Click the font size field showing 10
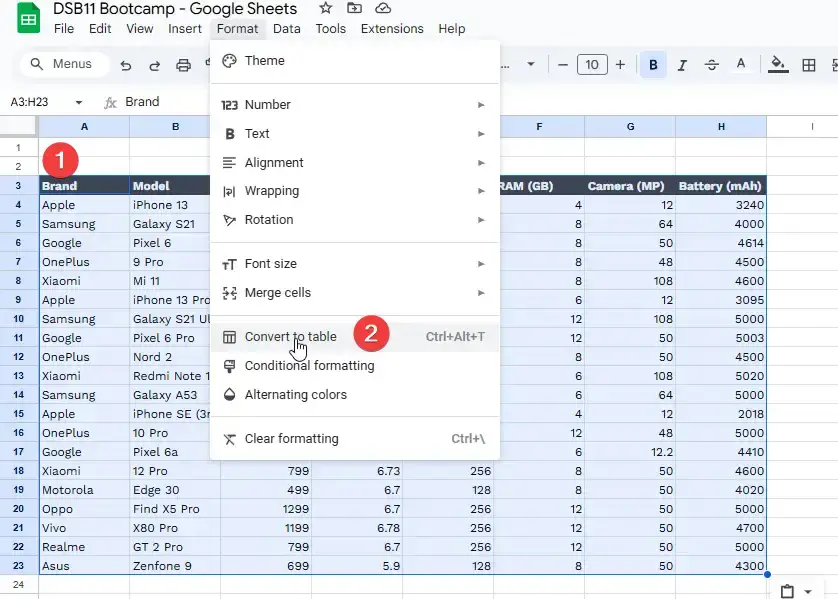Image resolution: width=838 pixels, height=599 pixels. [x=592, y=65]
